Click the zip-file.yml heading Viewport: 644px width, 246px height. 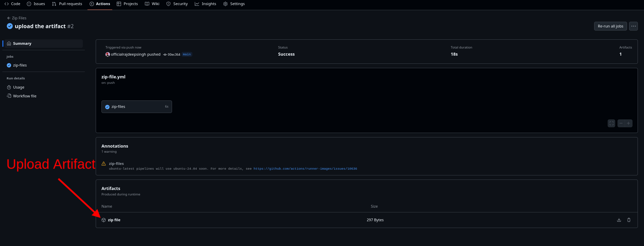(113, 77)
